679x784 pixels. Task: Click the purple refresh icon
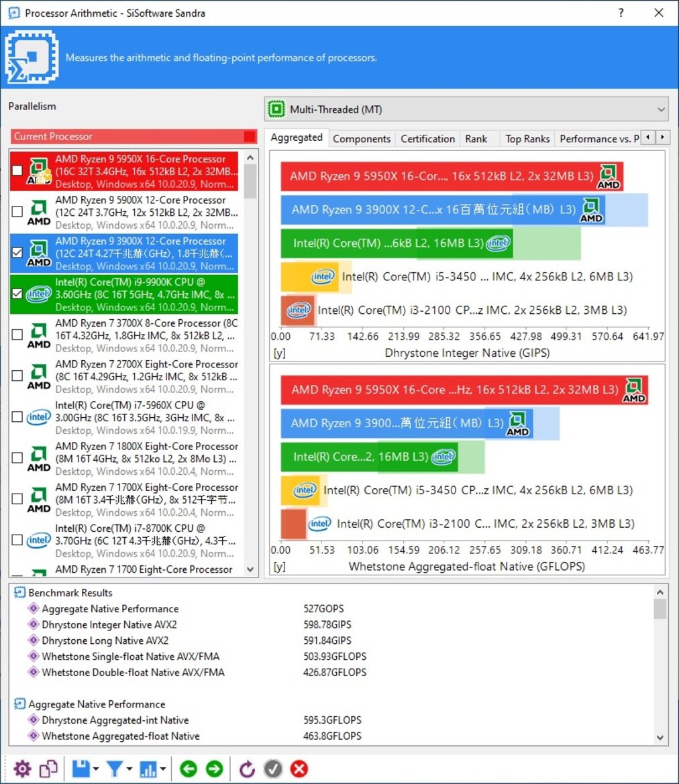click(x=247, y=769)
